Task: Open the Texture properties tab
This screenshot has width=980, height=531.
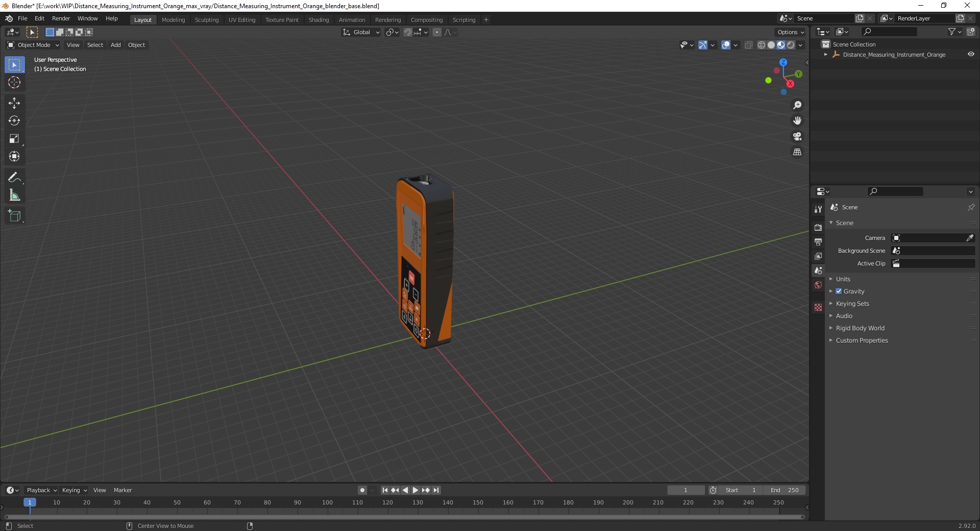Action: (818, 307)
